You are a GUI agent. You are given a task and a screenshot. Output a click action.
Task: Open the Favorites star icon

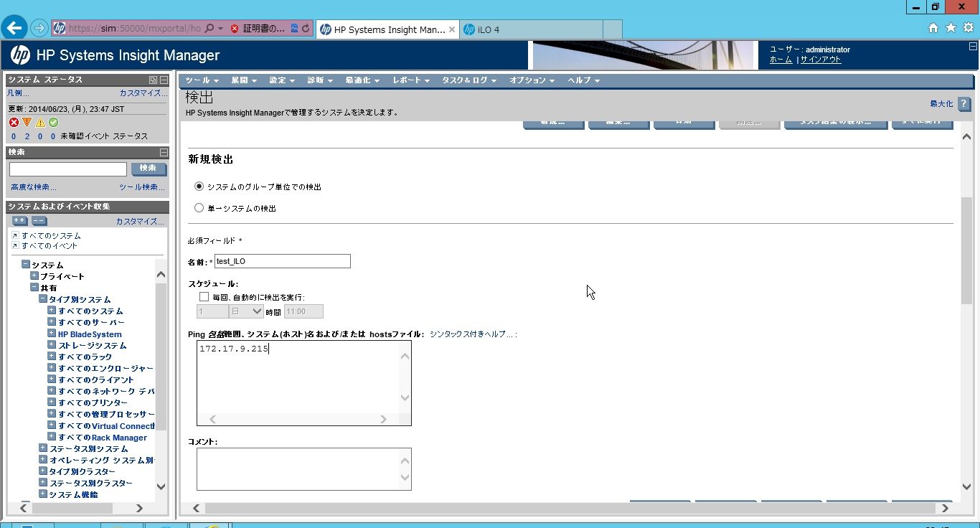(x=951, y=28)
